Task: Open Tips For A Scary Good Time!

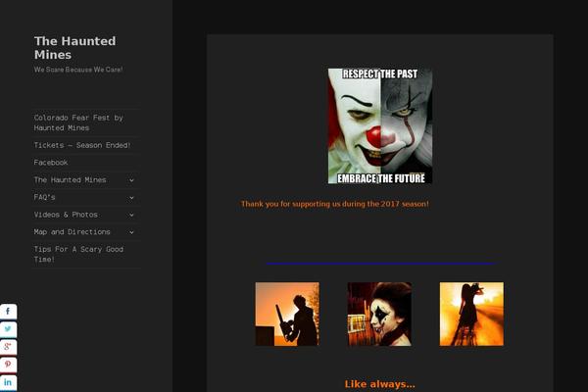Action: click(x=78, y=254)
